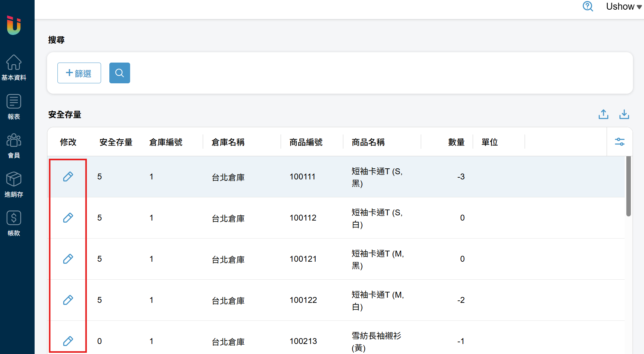Open the 進銷存 inventory section

14,185
